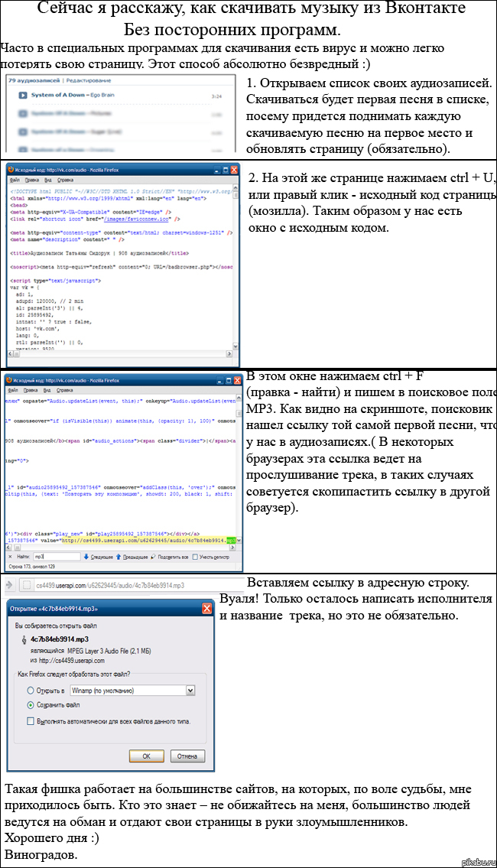
Task: Confirm download with OK button
Action: 147,756
